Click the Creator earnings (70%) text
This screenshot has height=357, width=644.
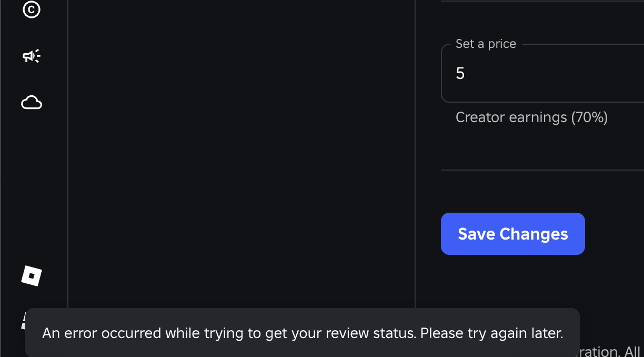click(x=532, y=117)
